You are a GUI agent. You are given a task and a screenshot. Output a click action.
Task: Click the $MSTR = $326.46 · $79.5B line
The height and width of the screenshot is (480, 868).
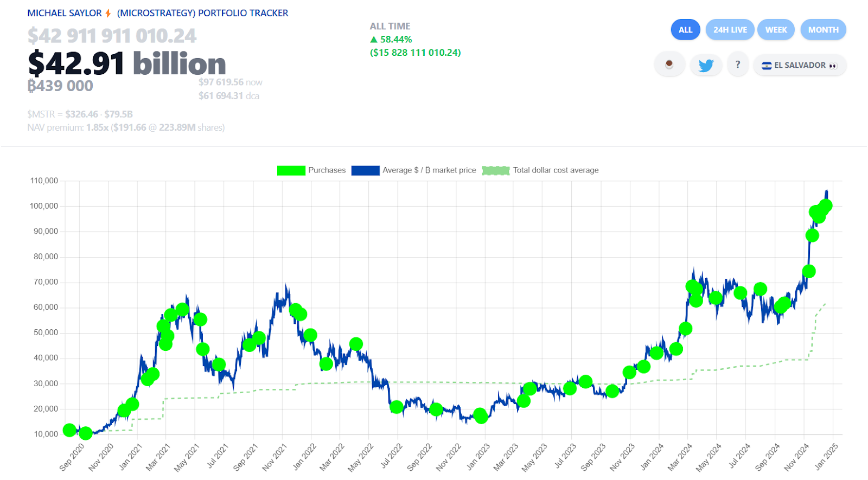coord(80,114)
